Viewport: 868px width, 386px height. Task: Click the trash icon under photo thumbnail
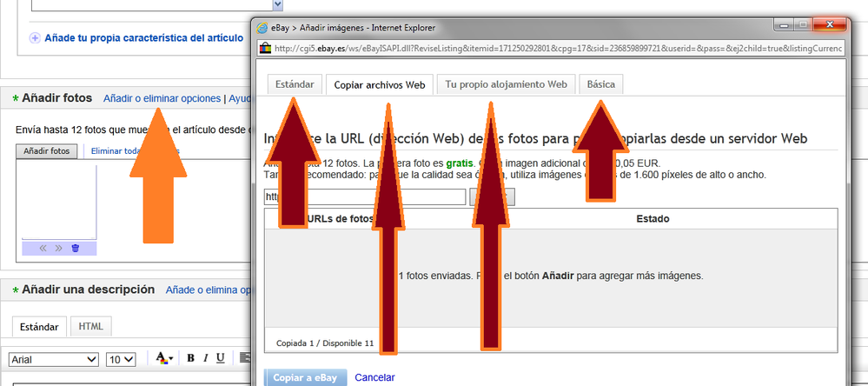point(76,248)
